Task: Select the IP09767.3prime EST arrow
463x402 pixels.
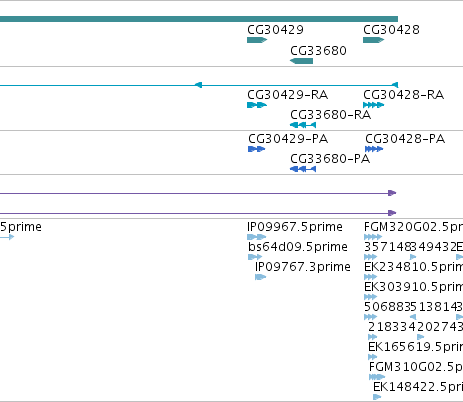Action: [x=260, y=277]
